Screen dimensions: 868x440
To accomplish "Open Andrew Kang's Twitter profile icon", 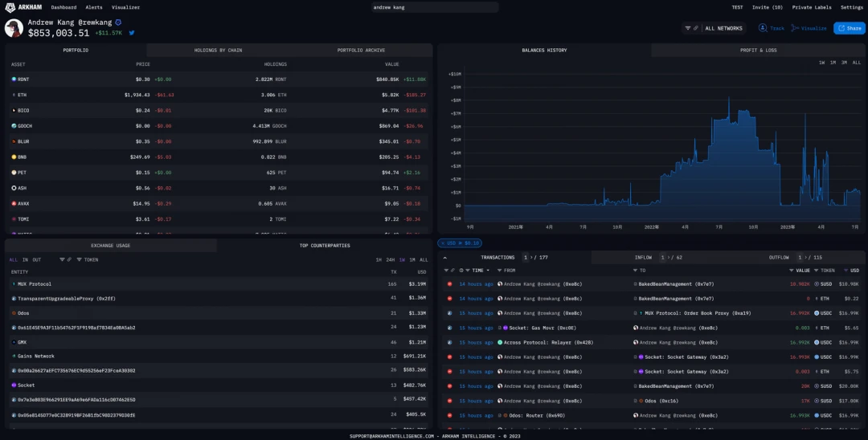I will pyautogui.click(x=132, y=33).
